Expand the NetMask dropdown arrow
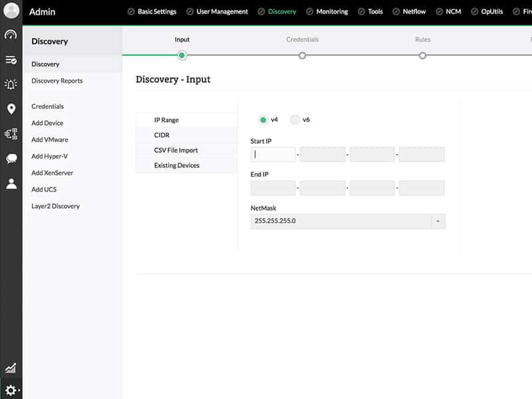 coord(438,221)
